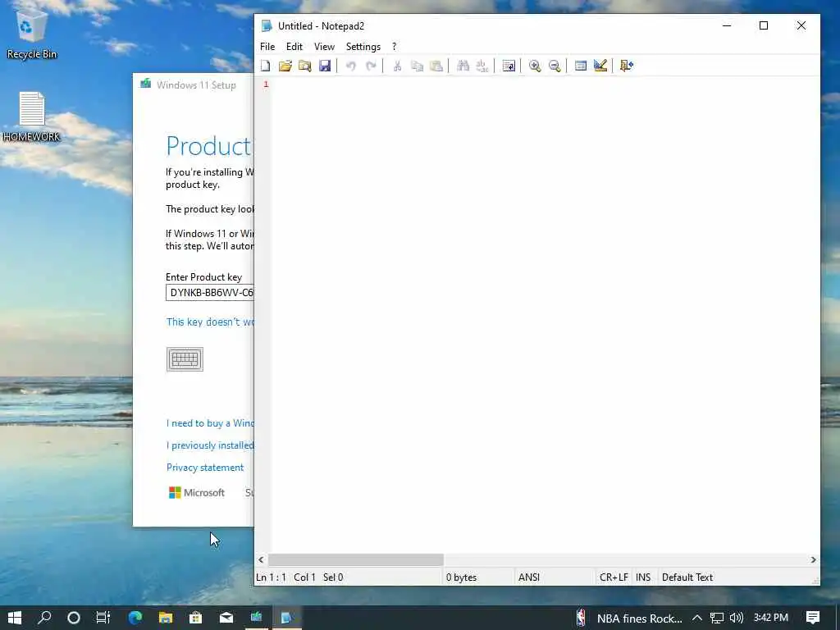Open Microsoft Store from the taskbar
The height and width of the screenshot is (630, 840).
(195, 618)
